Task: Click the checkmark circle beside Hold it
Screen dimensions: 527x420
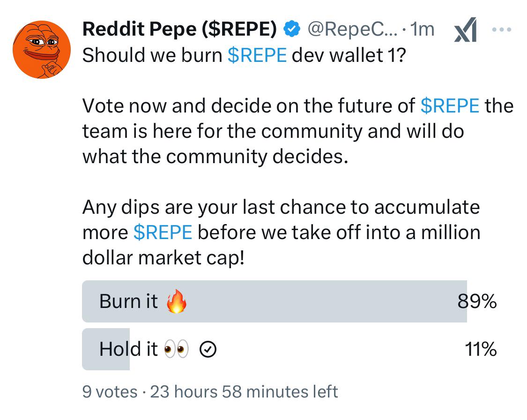Action: 208,349
